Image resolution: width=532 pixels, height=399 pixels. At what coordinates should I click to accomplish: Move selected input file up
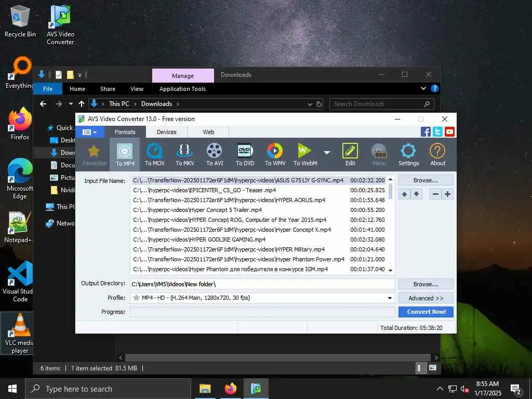404,194
